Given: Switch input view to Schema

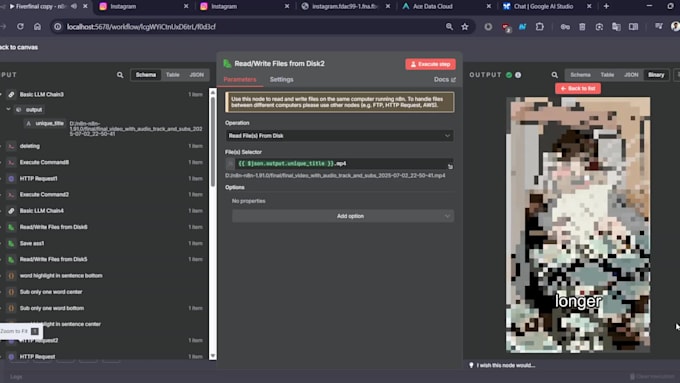Looking at the screenshot, I should click(146, 75).
